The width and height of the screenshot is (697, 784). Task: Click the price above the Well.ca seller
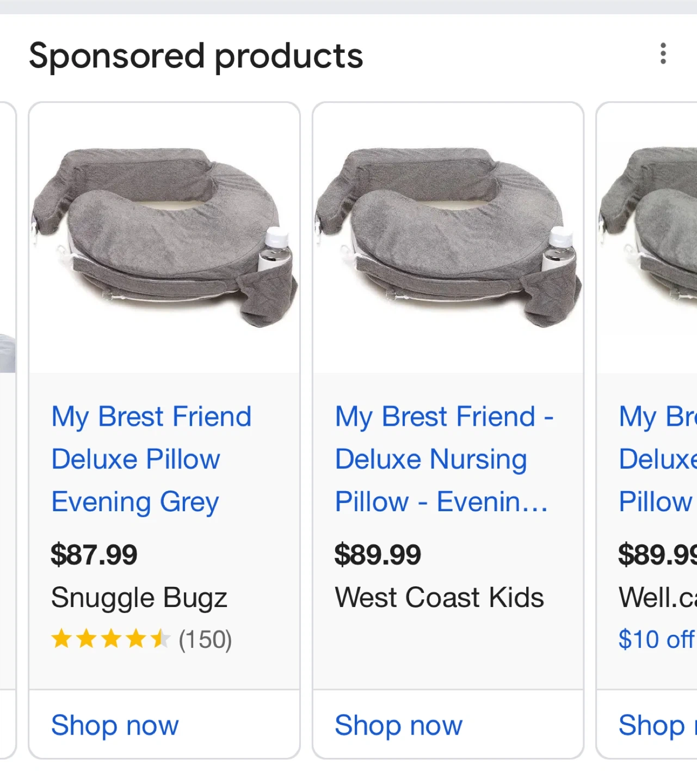pyautogui.click(x=657, y=555)
